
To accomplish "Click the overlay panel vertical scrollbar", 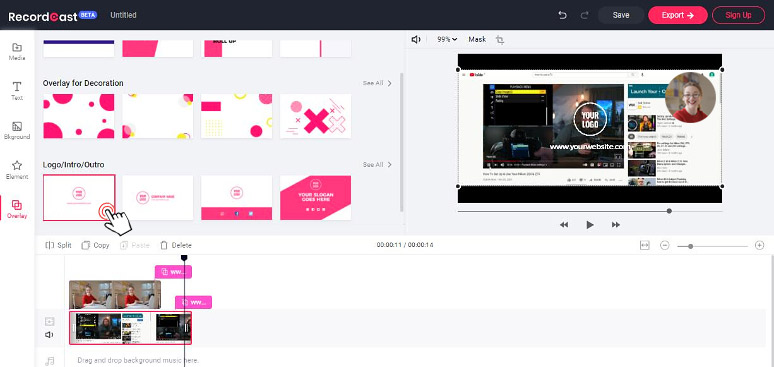I will [x=402, y=142].
